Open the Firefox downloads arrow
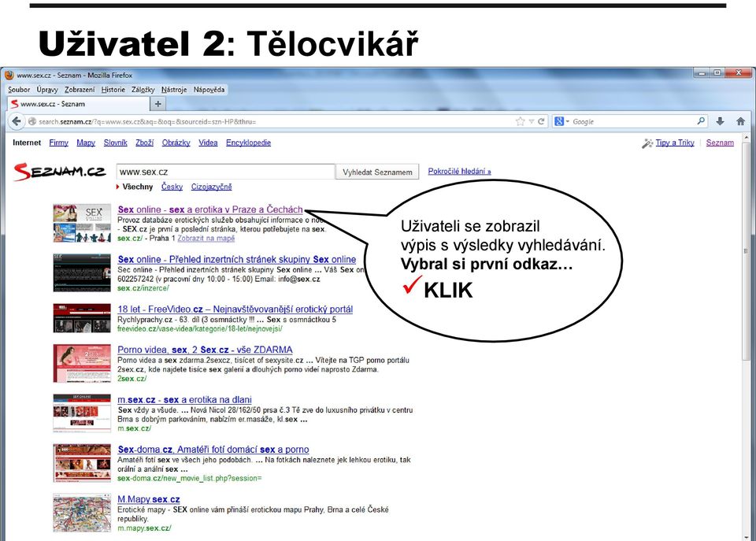Image resolution: width=756 pixels, height=541 pixels. [x=721, y=121]
